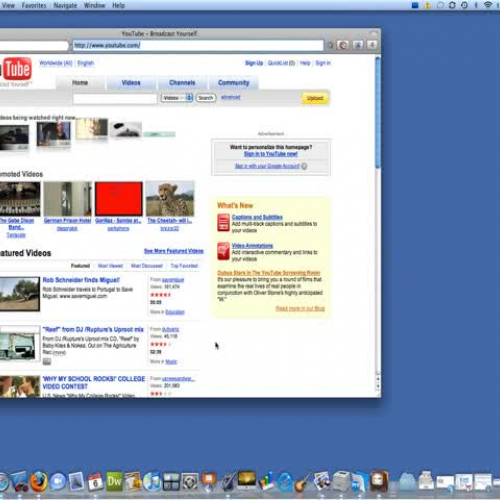Open the Help menu in menu bar
The image size is (500, 500).
click(118, 5)
